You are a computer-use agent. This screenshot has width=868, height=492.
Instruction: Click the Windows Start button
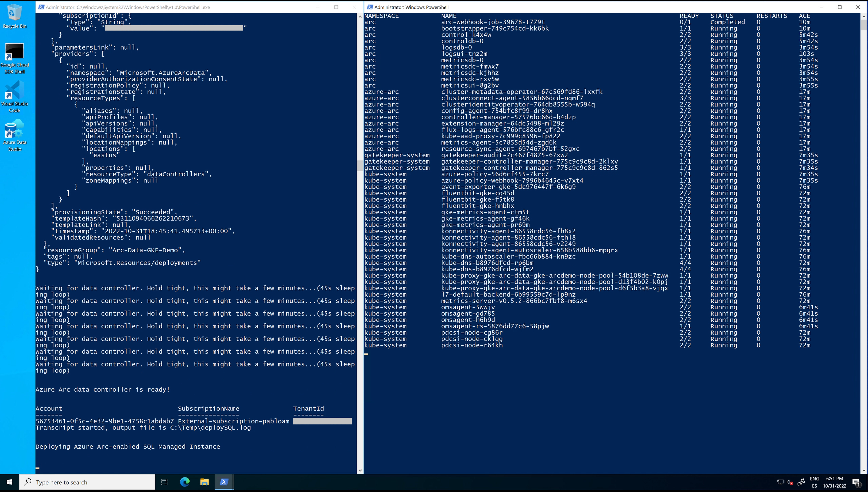(9, 482)
